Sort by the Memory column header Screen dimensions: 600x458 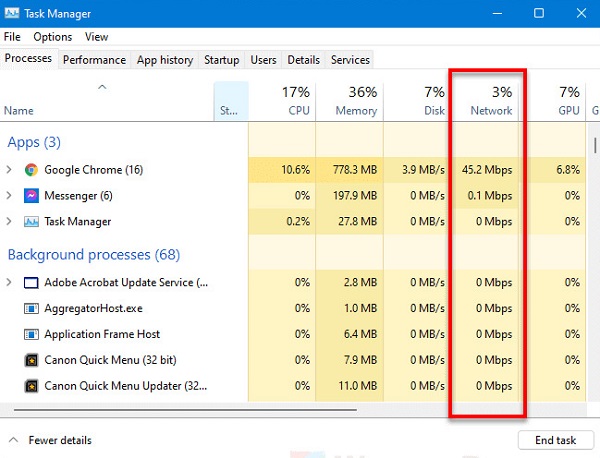pos(350,101)
